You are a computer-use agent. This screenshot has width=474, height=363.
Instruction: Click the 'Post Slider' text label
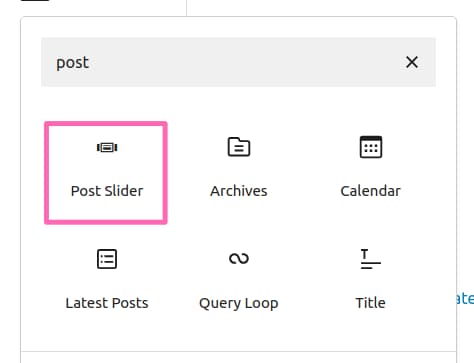(x=107, y=191)
